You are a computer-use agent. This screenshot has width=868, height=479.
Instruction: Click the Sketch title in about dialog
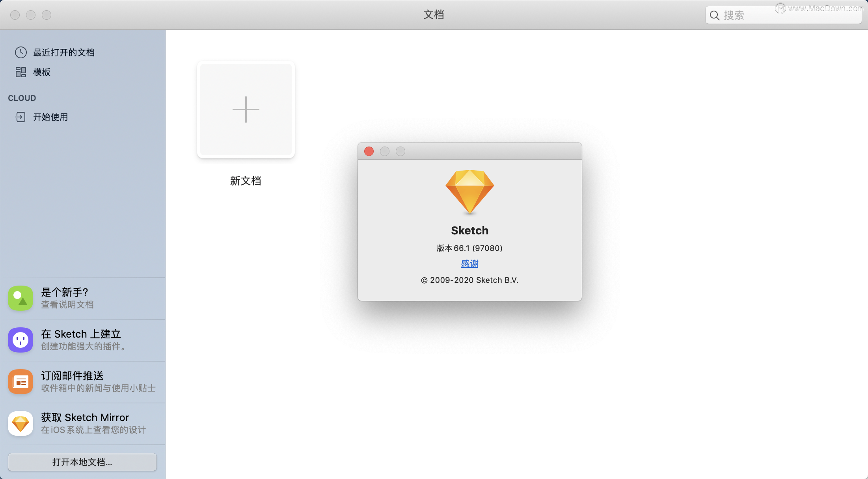point(469,230)
